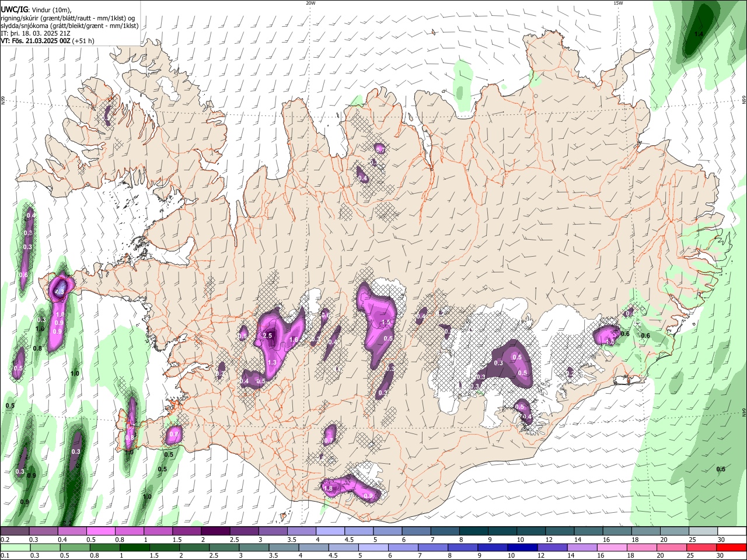Click the white 30 snow legend swatch
The width and height of the screenshot is (747, 560).
[732, 531]
